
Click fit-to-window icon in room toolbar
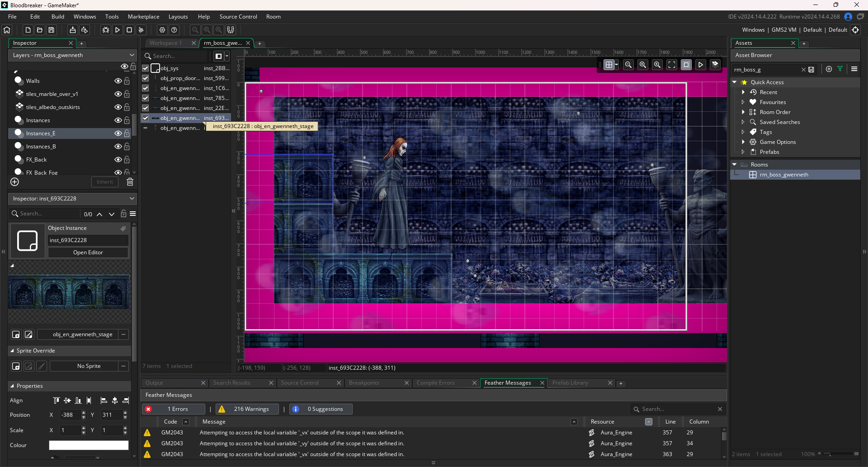(x=672, y=65)
